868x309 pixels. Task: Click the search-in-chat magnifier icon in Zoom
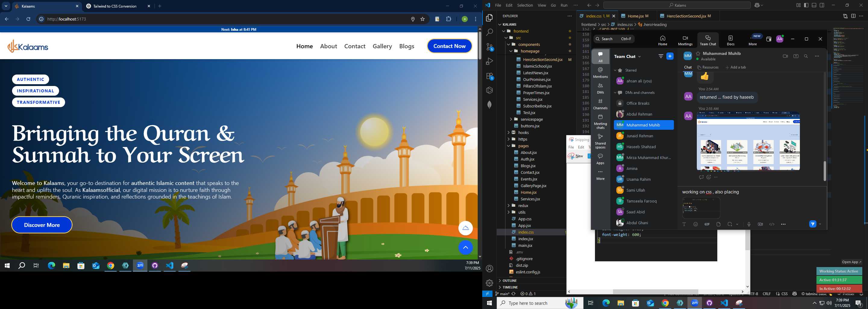click(806, 56)
